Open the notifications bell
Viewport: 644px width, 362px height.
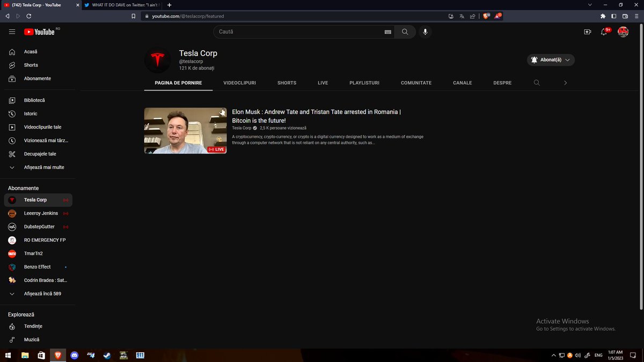click(604, 32)
